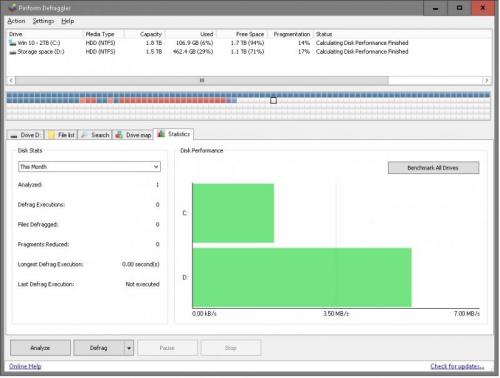Click the Win 10 - 2TB (C:) drive icon

tap(13, 43)
